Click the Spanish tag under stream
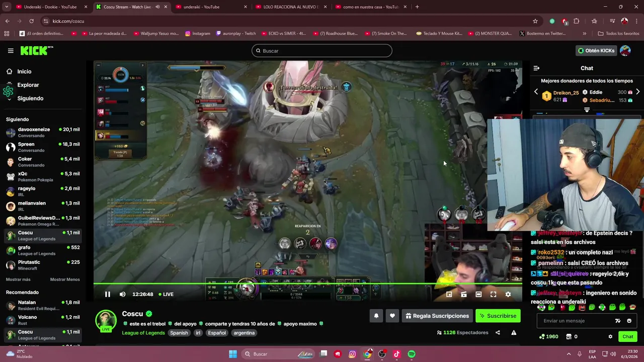The height and width of the screenshot is (362, 644). [x=179, y=333]
